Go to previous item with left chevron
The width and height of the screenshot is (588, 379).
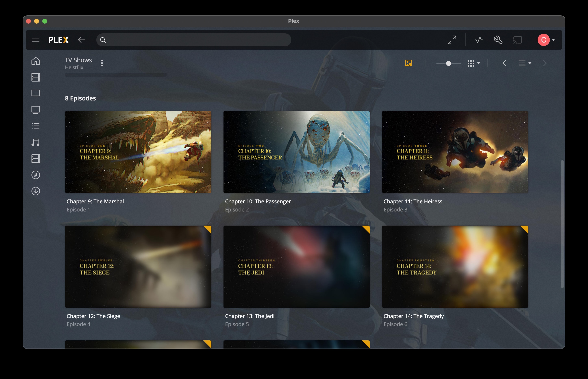(x=504, y=63)
